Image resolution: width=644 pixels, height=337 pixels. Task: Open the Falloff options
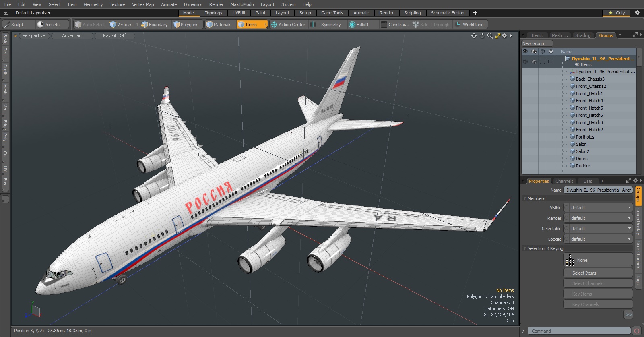click(362, 25)
